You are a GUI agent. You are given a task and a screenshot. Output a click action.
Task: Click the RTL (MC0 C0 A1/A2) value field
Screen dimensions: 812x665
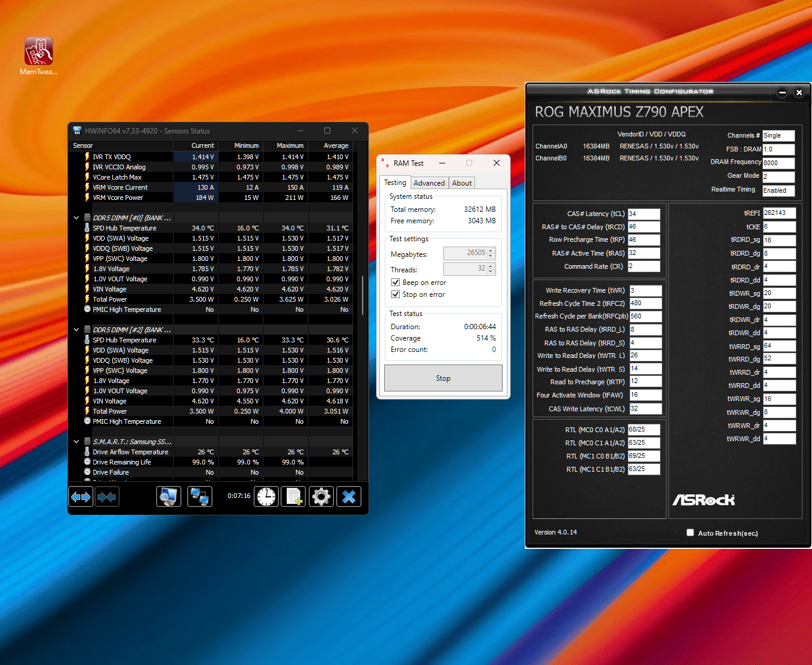(x=644, y=430)
